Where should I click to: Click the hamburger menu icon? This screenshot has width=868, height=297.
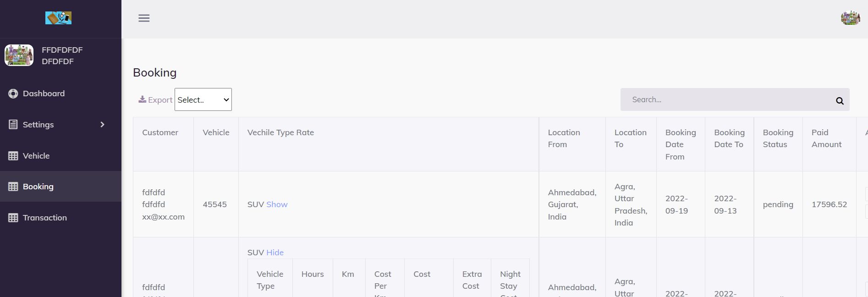(x=144, y=18)
